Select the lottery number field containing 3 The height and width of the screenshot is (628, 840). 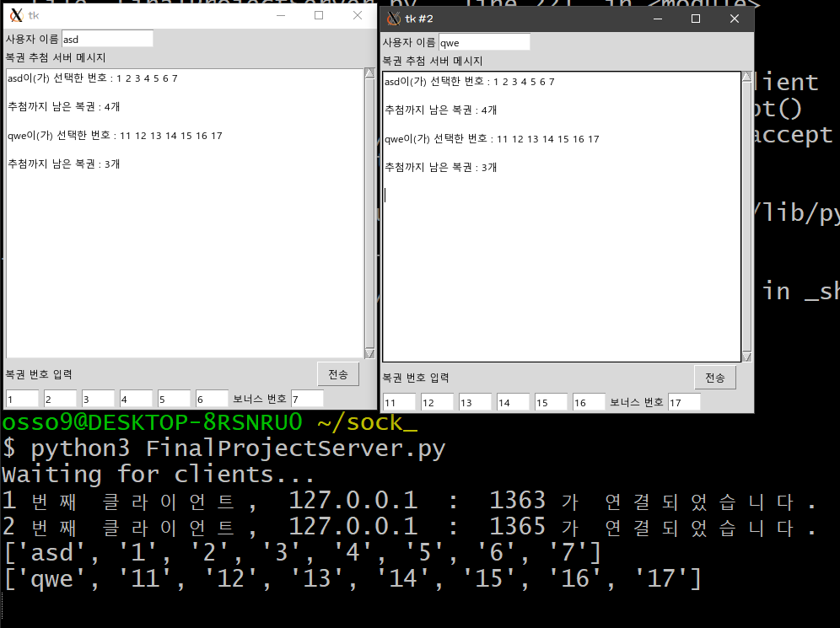click(x=99, y=399)
